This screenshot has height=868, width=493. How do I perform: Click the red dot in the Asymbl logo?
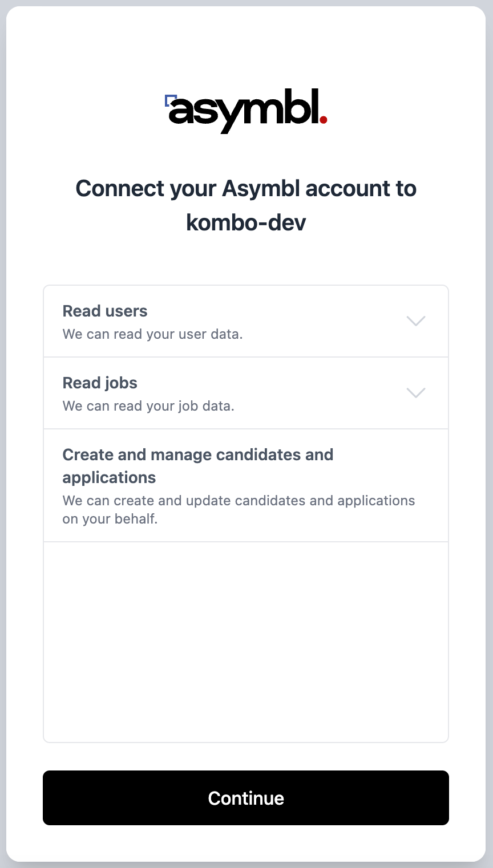tap(323, 120)
